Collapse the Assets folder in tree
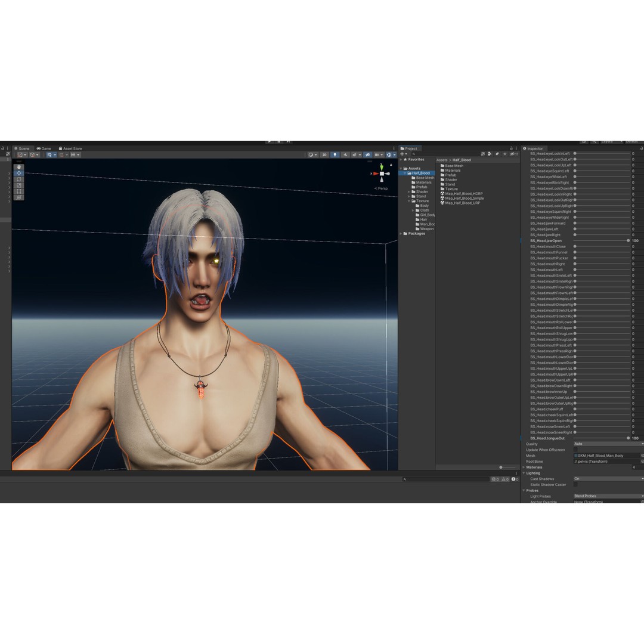 click(x=401, y=168)
